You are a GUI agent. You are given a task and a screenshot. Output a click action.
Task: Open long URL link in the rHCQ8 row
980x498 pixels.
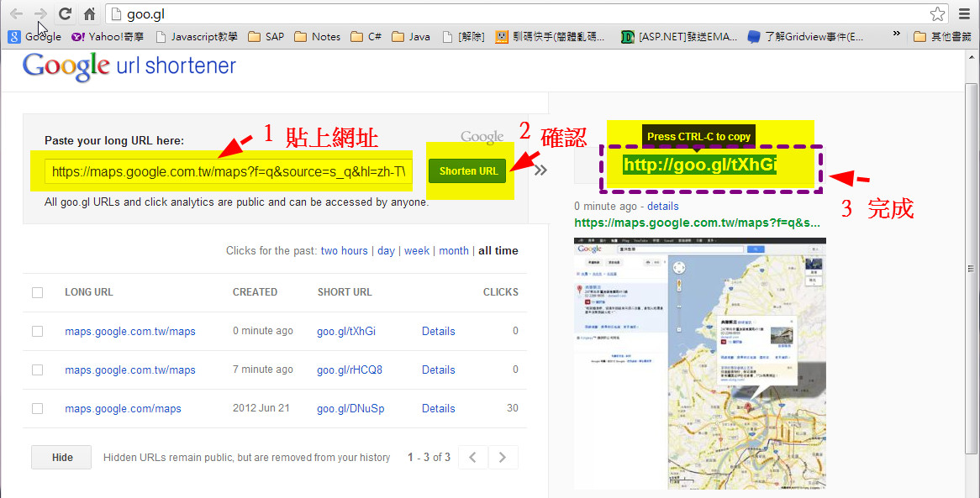pyautogui.click(x=130, y=370)
